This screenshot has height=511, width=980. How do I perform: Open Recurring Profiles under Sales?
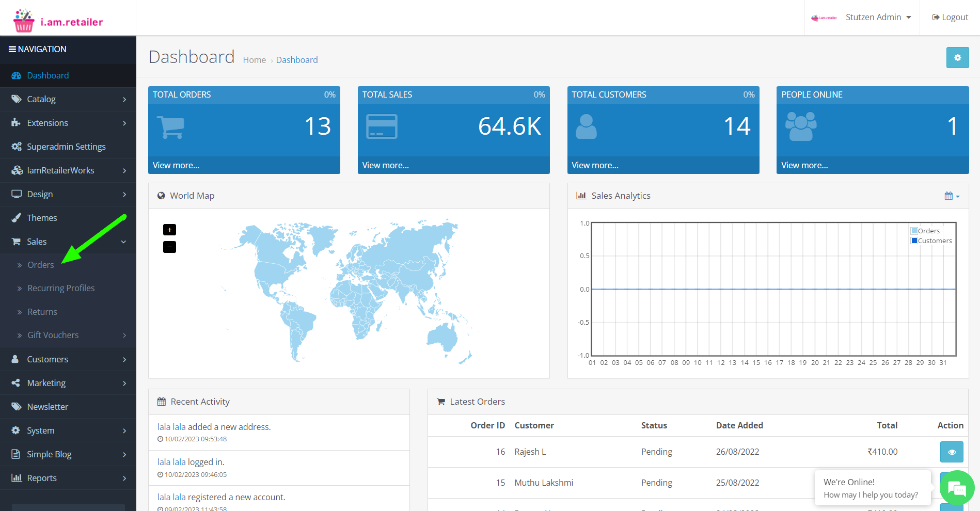tap(61, 288)
